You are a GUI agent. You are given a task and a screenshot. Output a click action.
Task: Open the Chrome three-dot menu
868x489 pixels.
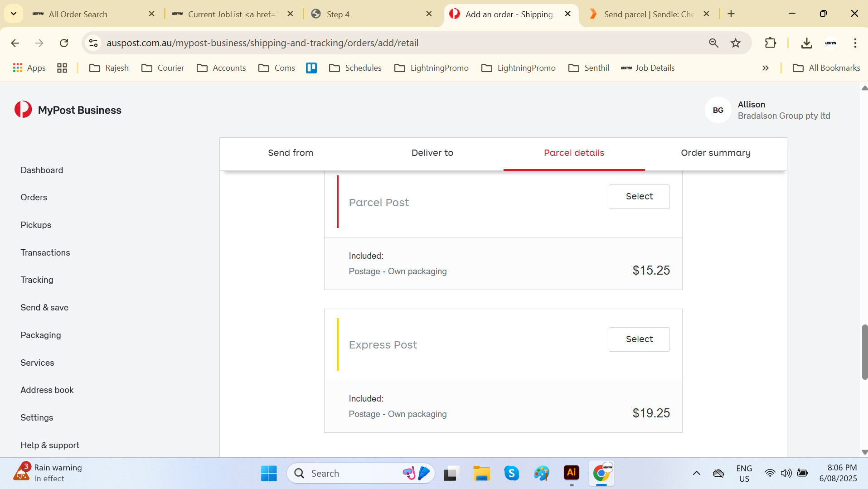(855, 43)
